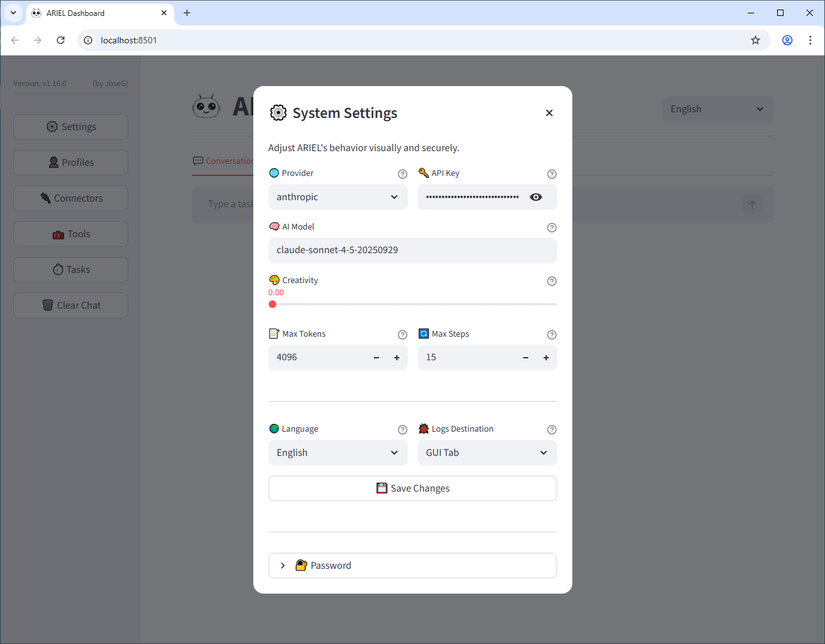Open the Provider dropdown showing anthropic
The width and height of the screenshot is (825, 644).
click(x=338, y=197)
